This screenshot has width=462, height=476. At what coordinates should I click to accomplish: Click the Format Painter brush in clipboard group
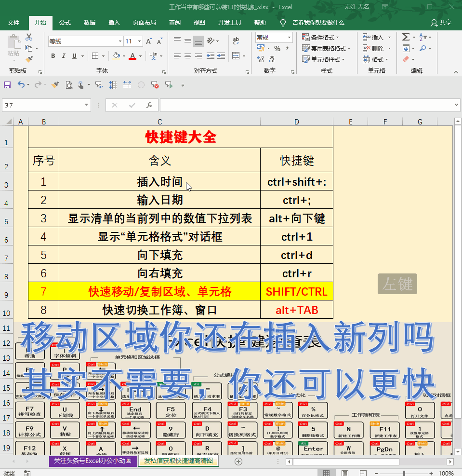tap(29, 59)
